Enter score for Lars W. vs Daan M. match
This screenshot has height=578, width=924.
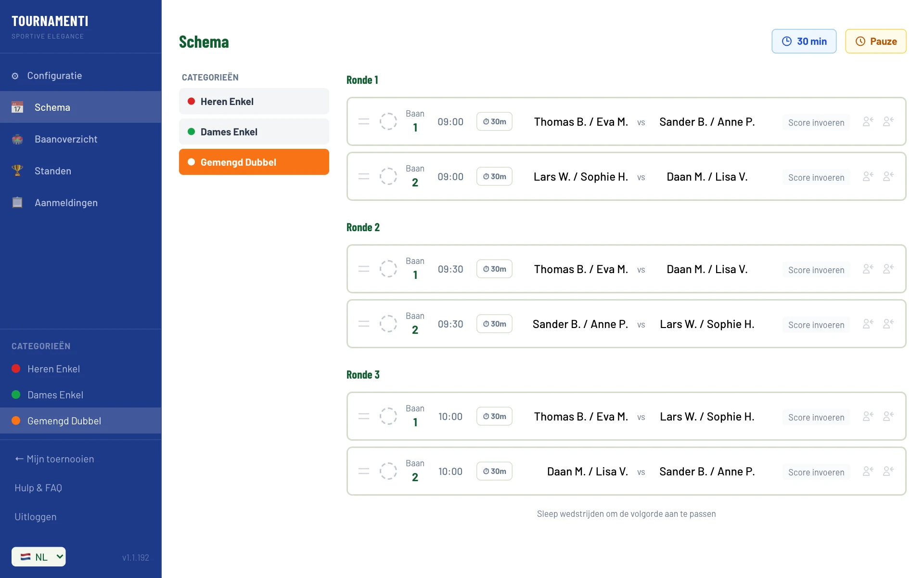click(x=816, y=177)
